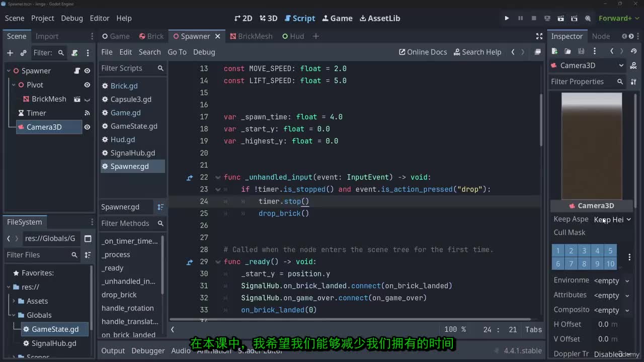Switch to the Import dock tab
This screenshot has width=644, height=362.
(x=47, y=36)
